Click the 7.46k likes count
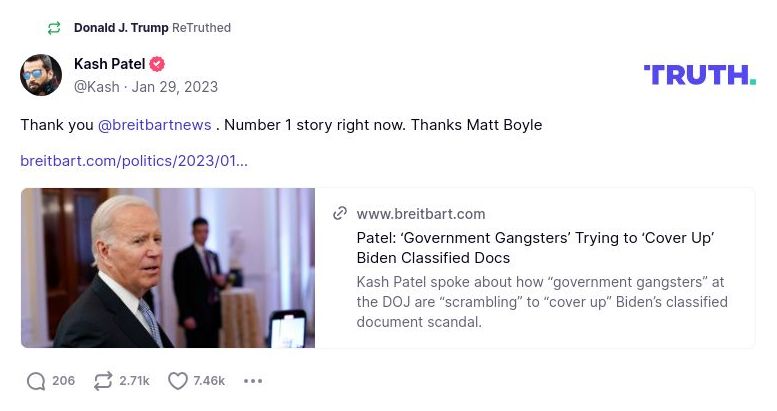Image resolution: width=777 pixels, height=411 pixels. tap(209, 381)
